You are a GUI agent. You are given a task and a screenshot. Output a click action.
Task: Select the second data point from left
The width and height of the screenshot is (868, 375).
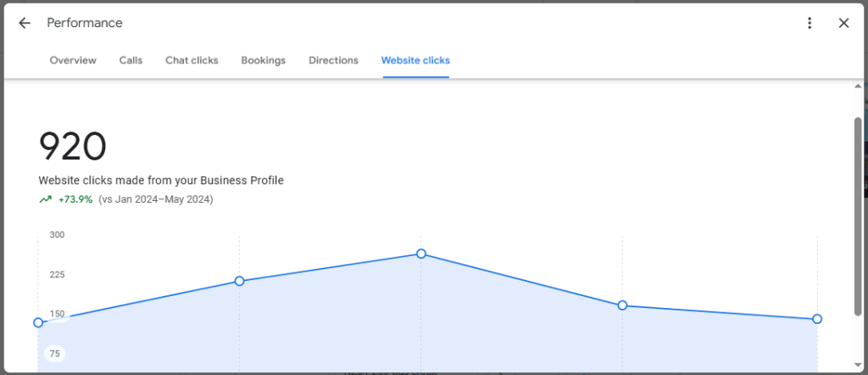coord(240,281)
